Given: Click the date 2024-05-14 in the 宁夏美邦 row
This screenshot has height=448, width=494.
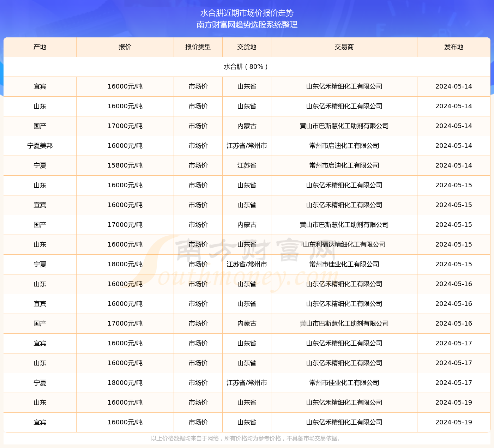Looking at the screenshot, I should click(x=454, y=146).
